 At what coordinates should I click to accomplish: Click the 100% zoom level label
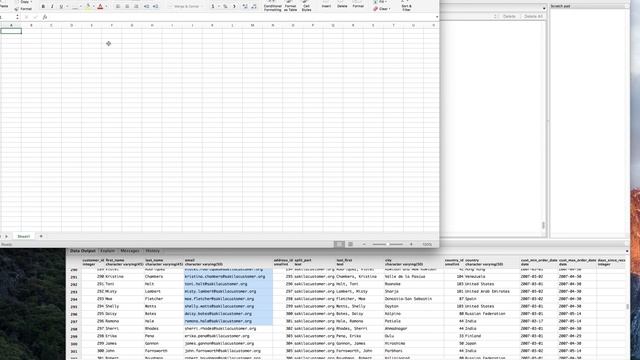(427, 244)
